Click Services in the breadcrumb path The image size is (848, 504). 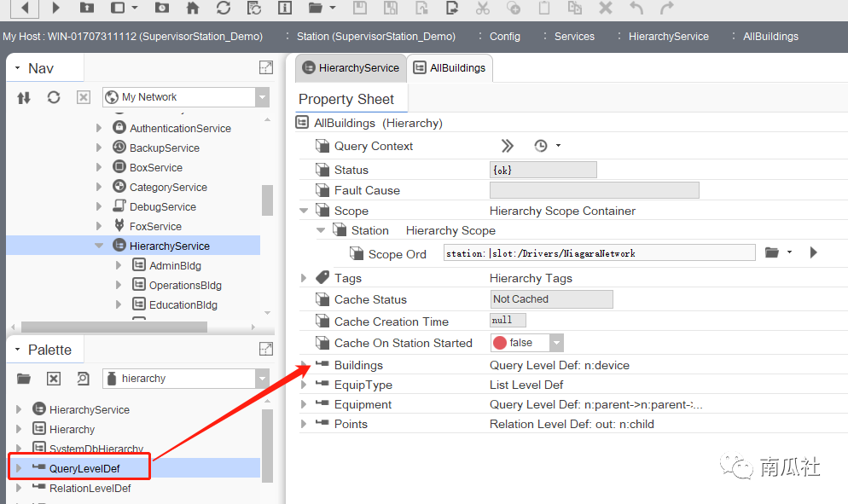(573, 37)
